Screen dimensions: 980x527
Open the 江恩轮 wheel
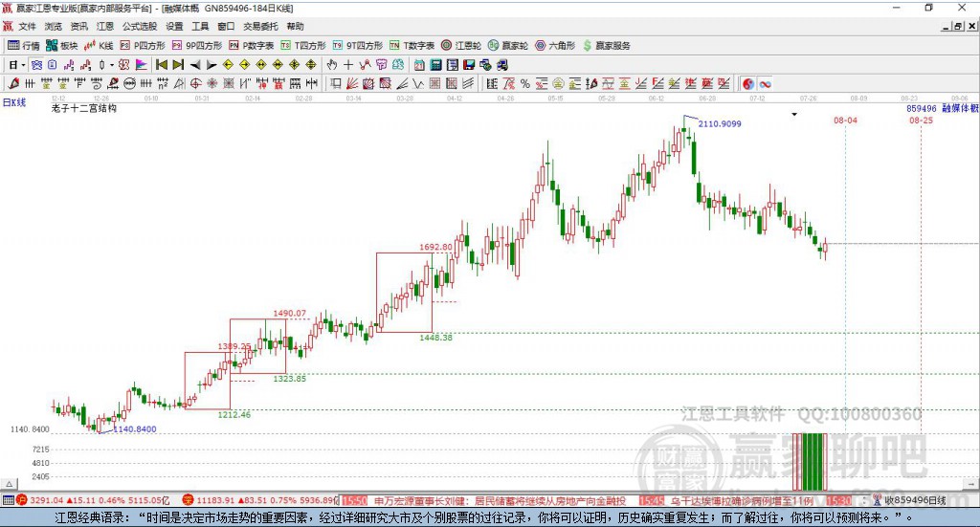pyautogui.click(x=461, y=46)
